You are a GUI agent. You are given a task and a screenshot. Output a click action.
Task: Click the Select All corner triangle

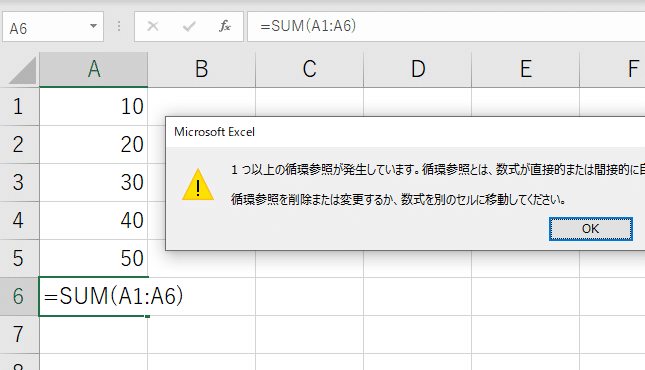click(23, 70)
